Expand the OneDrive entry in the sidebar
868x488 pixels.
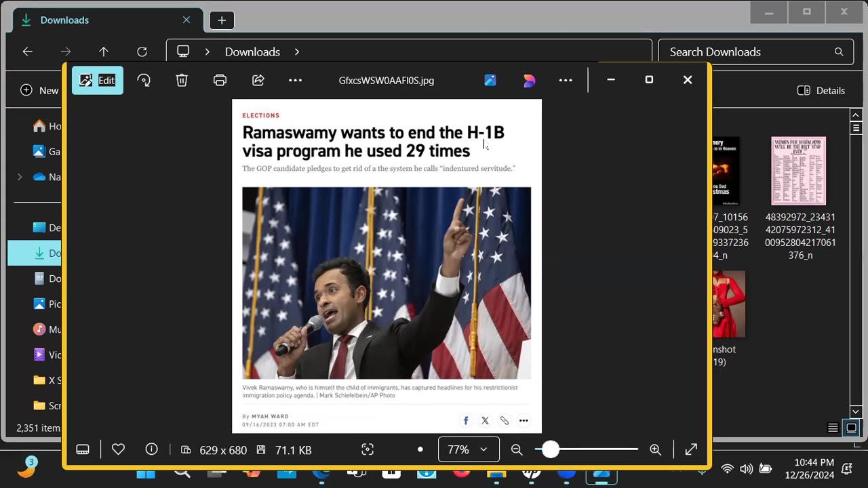pos(20,177)
